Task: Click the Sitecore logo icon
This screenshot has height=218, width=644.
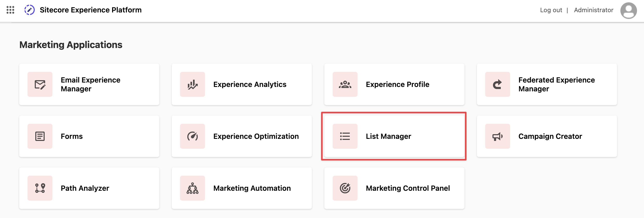Action: [29, 10]
